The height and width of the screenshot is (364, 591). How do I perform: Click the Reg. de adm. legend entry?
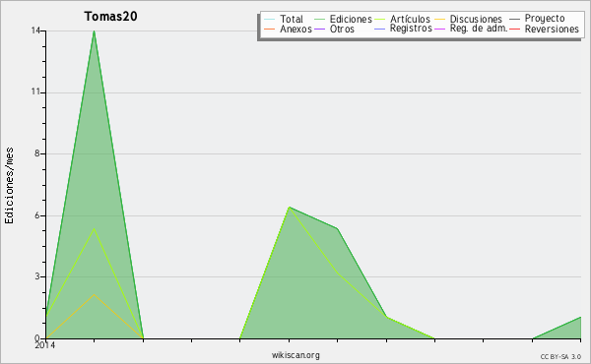click(479, 29)
